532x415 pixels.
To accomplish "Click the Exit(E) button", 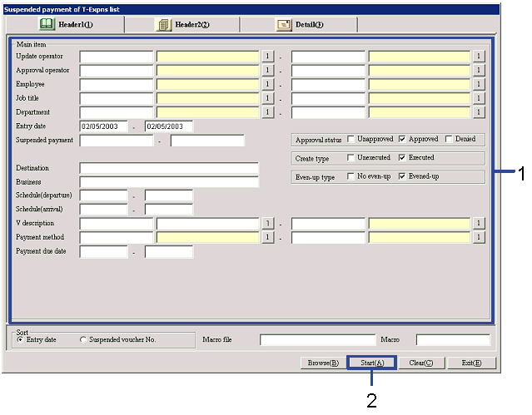I will 471,363.
